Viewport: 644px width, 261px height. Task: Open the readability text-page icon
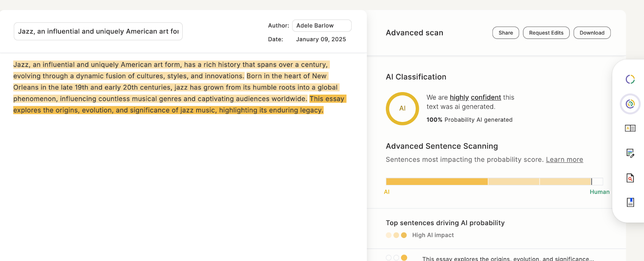[x=630, y=128]
